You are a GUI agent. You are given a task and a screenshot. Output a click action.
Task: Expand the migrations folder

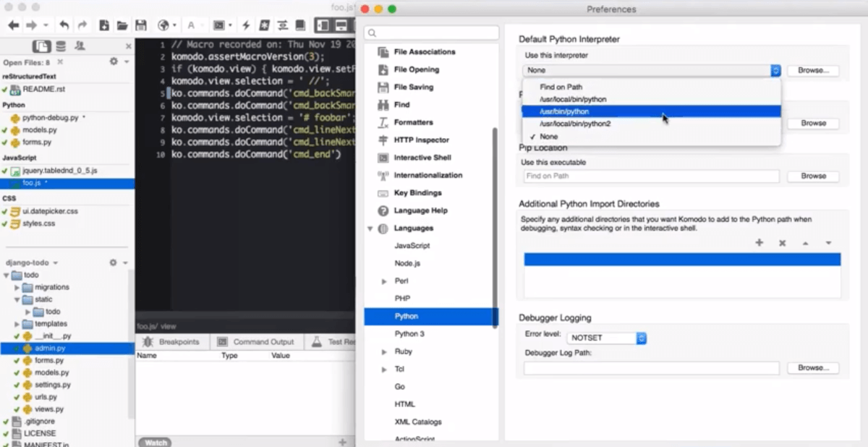click(17, 287)
